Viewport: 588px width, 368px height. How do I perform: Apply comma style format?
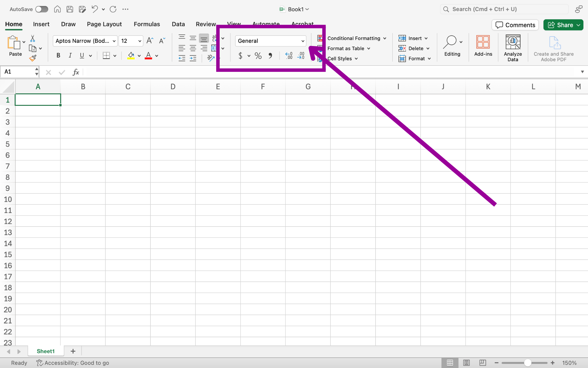coord(270,56)
